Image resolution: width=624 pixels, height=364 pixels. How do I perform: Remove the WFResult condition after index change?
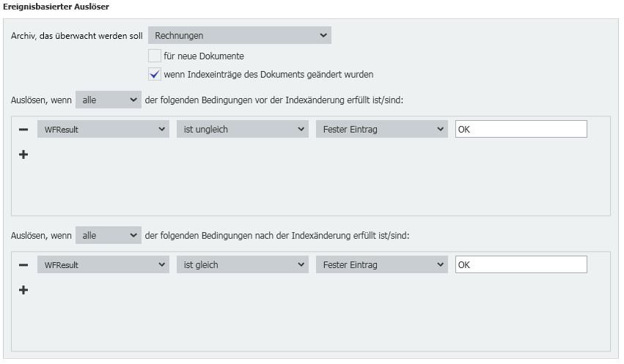pyautogui.click(x=23, y=265)
